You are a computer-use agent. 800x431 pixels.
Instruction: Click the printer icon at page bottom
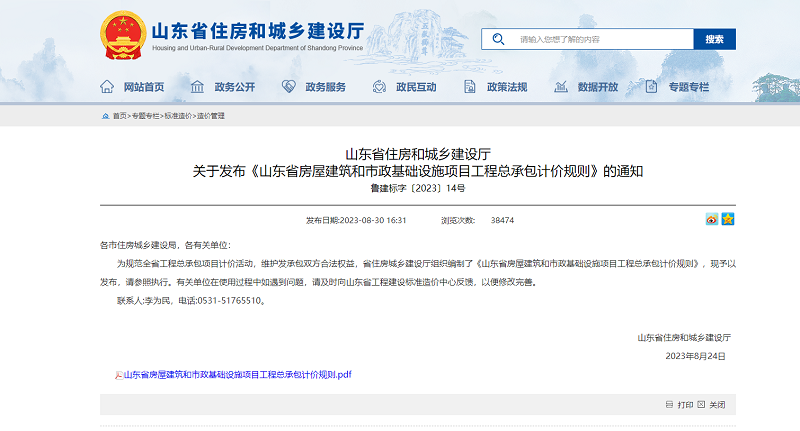coord(669,405)
